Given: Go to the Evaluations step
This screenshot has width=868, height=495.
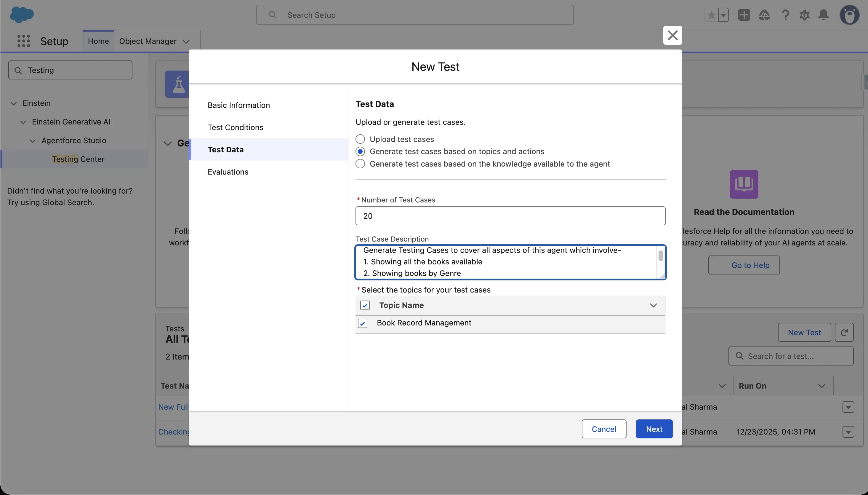Looking at the screenshot, I should tap(228, 172).
